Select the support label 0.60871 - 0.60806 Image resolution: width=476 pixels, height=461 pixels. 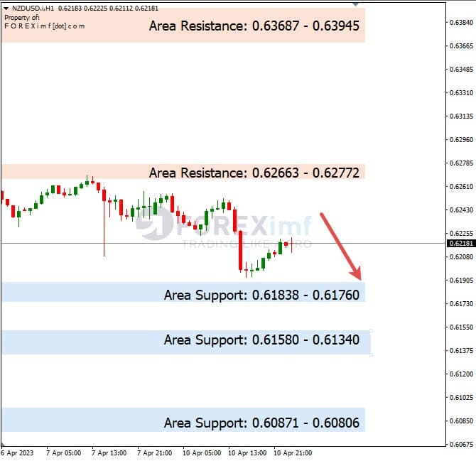click(x=261, y=423)
